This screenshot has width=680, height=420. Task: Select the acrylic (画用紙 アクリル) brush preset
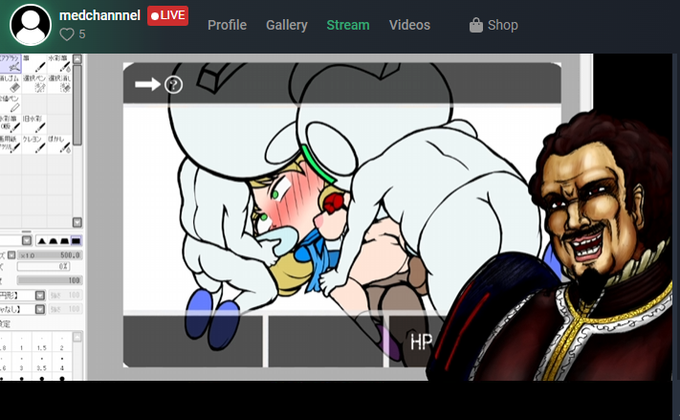10,144
